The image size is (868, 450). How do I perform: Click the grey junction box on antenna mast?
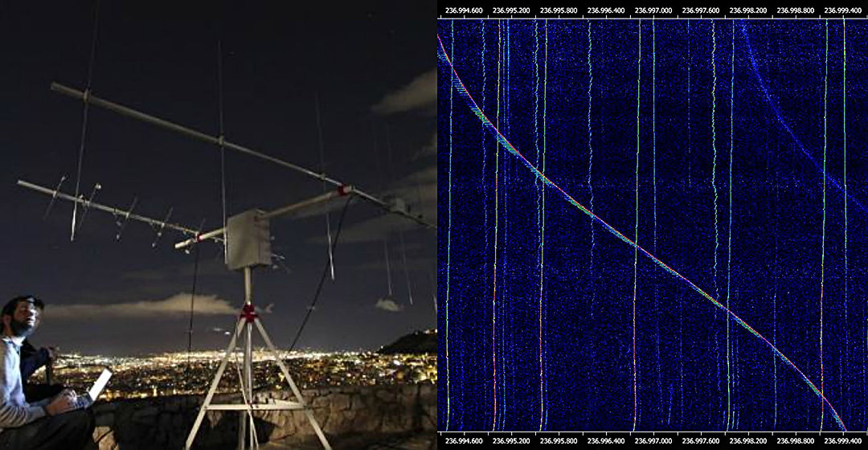248,239
